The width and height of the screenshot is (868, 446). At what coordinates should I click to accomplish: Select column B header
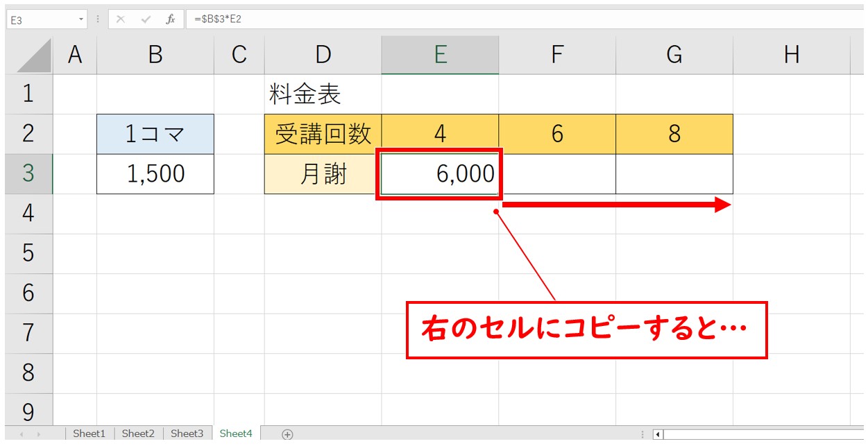pyautogui.click(x=155, y=55)
